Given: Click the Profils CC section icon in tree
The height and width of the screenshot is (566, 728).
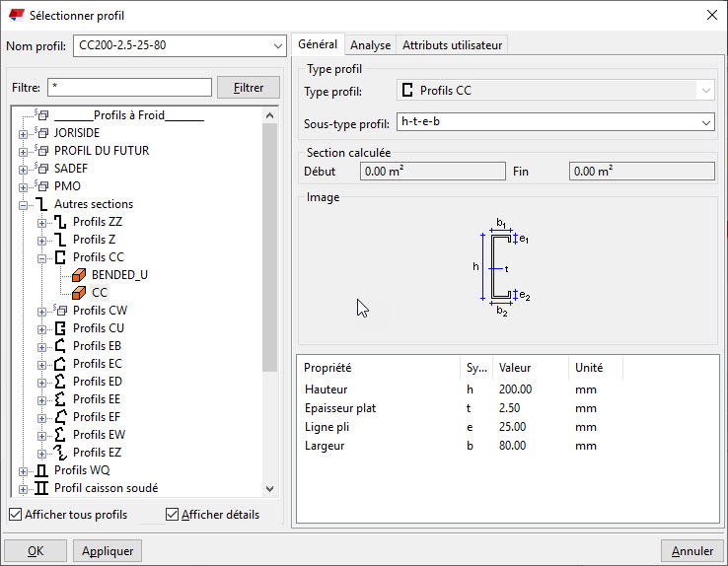Looking at the screenshot, I should pyautogui.click(x=60, y=257).
